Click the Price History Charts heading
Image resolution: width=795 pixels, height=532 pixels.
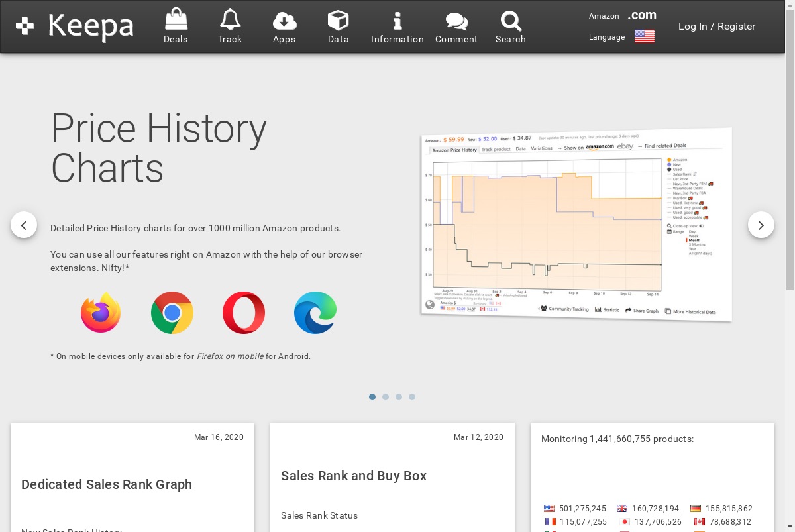[159, 148]
